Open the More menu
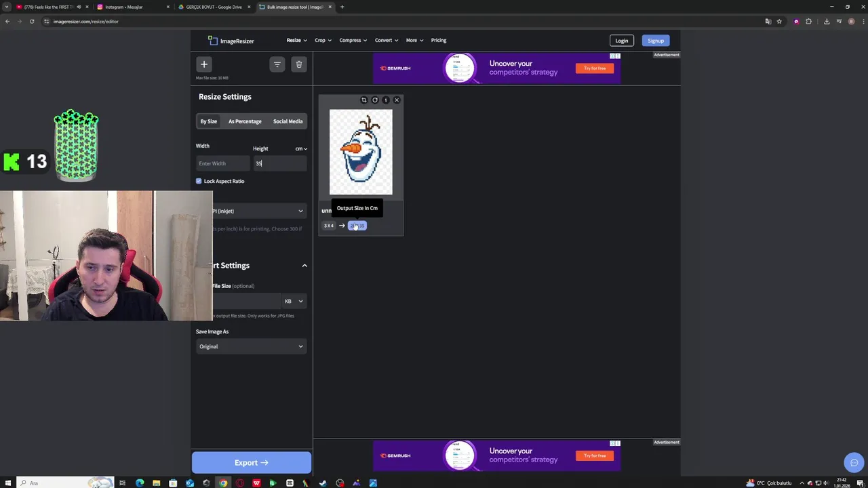Viewport: 868px width, 488px height. (414, 40)
